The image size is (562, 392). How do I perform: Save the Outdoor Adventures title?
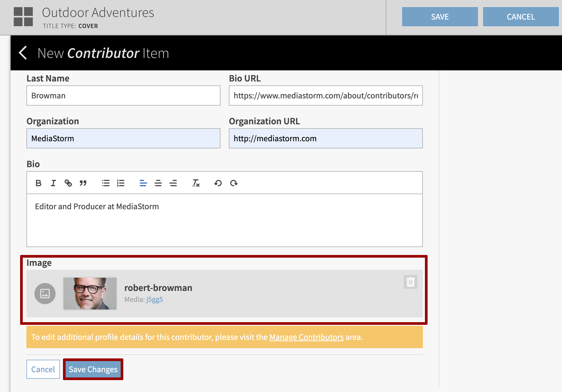click(x=440, y=16)
